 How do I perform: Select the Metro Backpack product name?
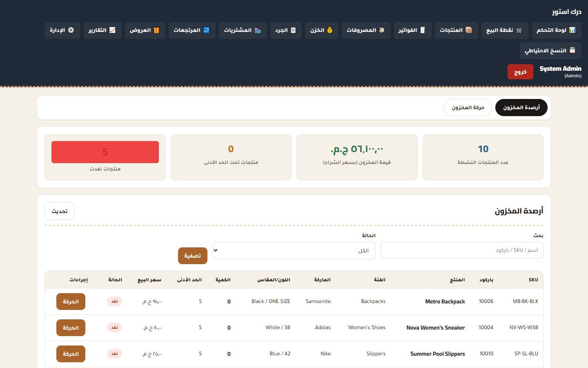pos(445,302)
